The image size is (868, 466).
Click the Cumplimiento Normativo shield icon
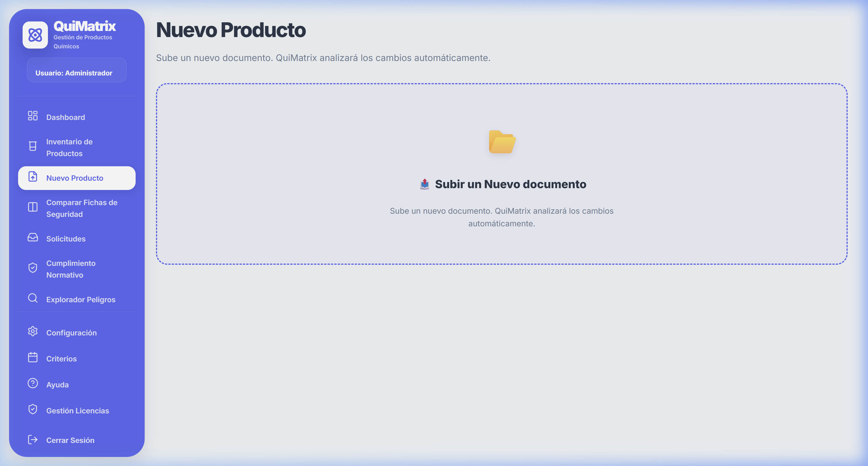pyautogui.click(x=33, y=268)
